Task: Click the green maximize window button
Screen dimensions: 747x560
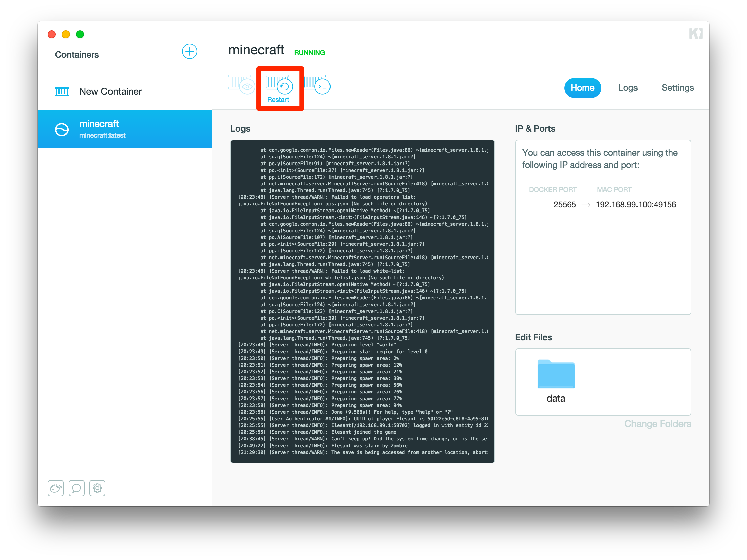Action: point(80,34)
